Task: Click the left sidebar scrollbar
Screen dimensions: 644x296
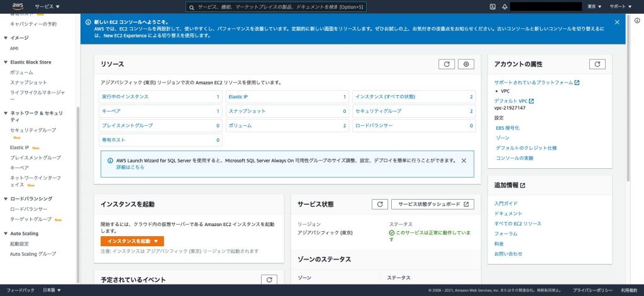Action: 77,195
